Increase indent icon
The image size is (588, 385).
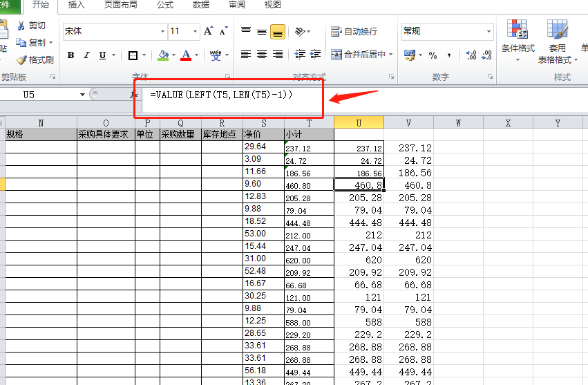[315, 55]
